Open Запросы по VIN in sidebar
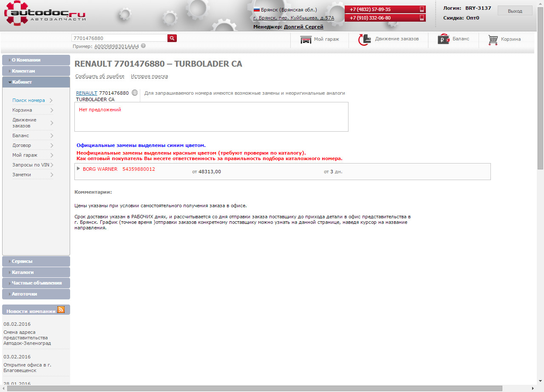 [x=31, y=165]
